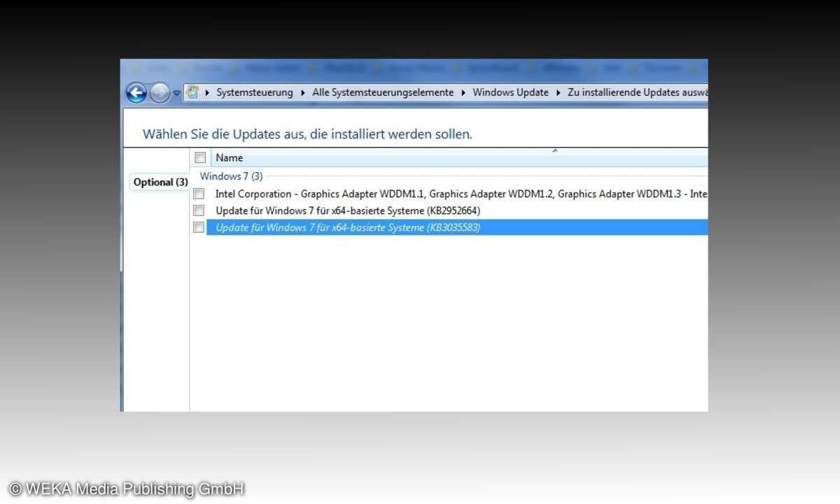Check the Intel Corporation Graphics Adapter update

click(x=199, y=194)
